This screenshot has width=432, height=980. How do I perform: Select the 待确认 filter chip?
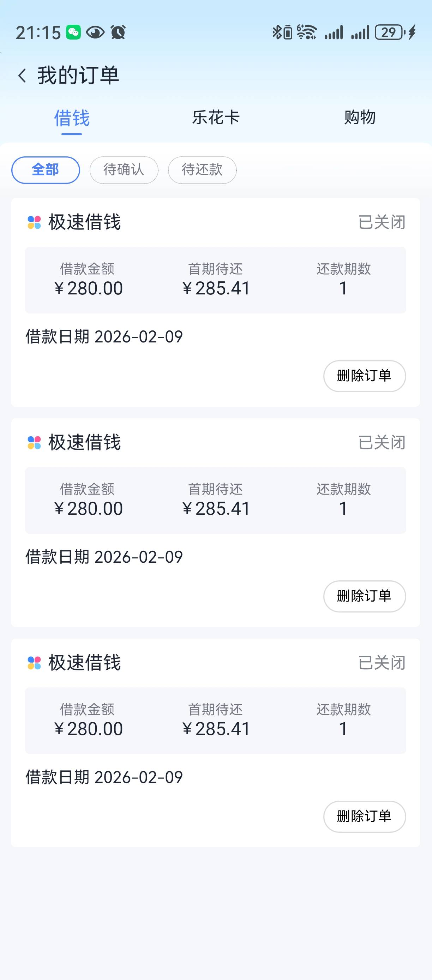pyautogui.click(x=124, y=170)
